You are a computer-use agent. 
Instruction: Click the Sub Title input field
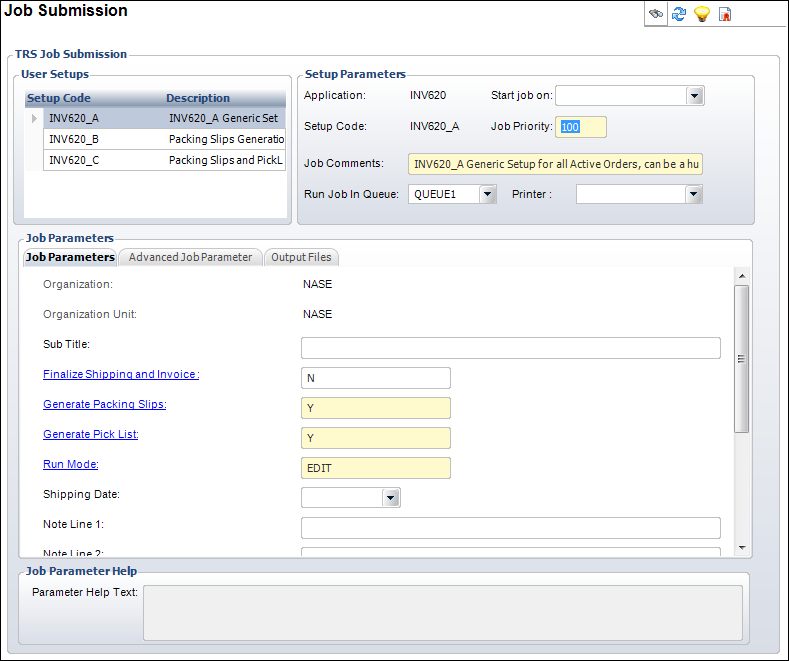pos(510,348)
